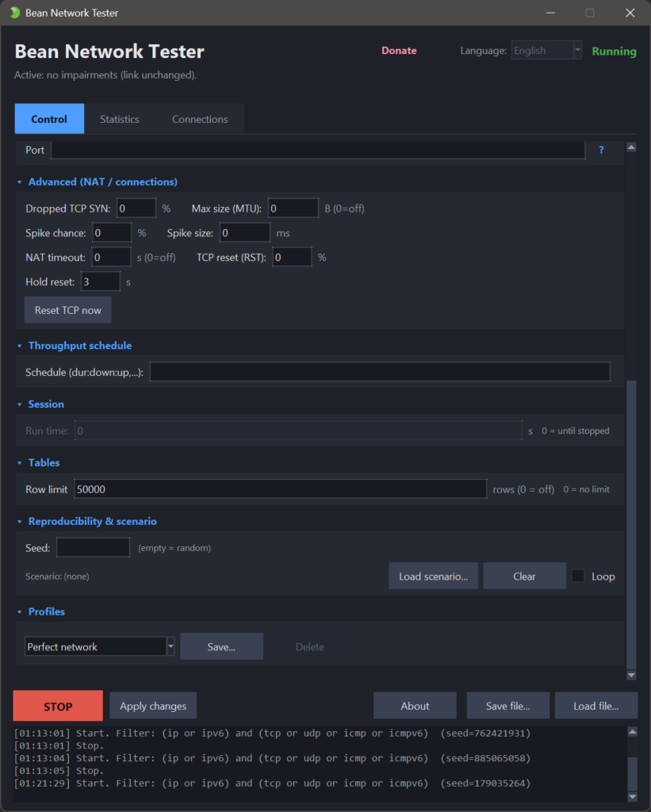The image size is (651, 812).
Task: Click the TCP reset (RST) field
Action: 292,257
